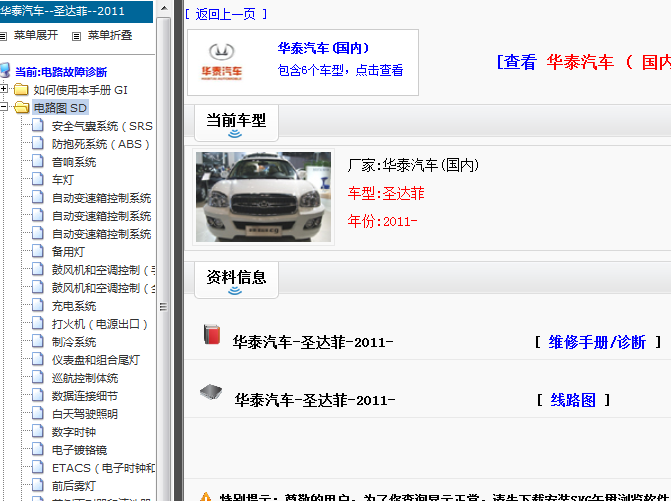Click the page icon beside 制冷系统

click(38, 341)
